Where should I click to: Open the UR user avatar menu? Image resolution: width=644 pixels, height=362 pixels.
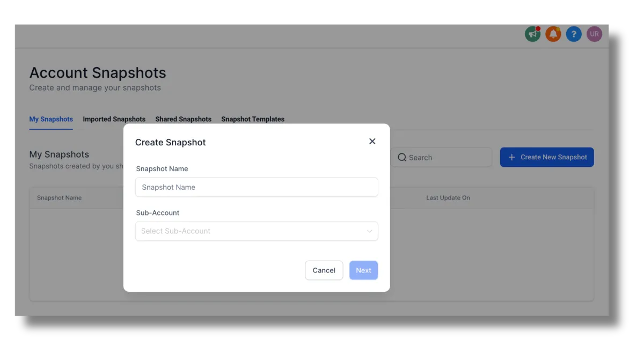click(594, 34)
